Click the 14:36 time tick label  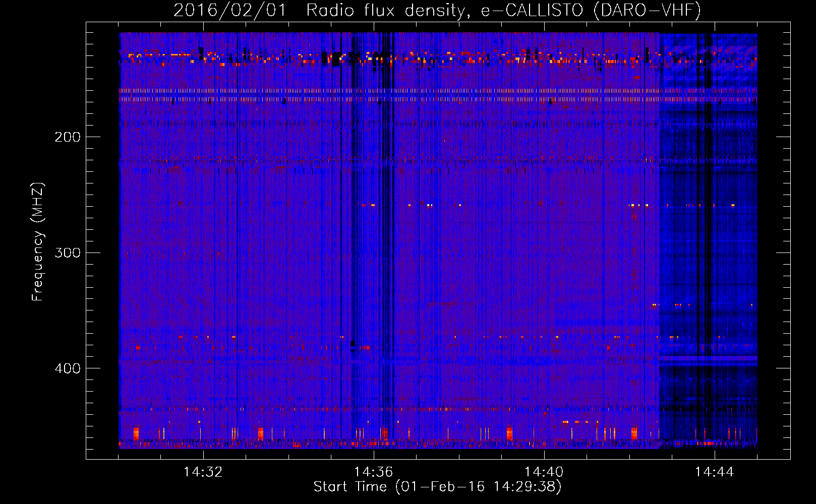(373, 472)
